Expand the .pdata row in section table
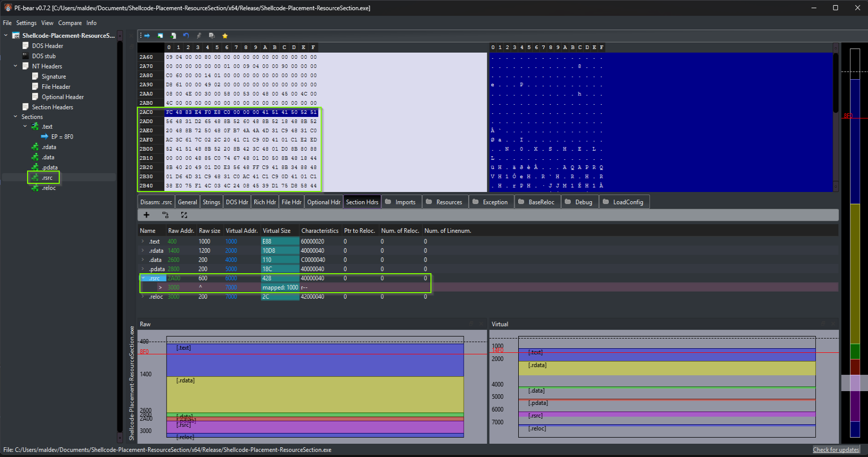 click(142, 269)
